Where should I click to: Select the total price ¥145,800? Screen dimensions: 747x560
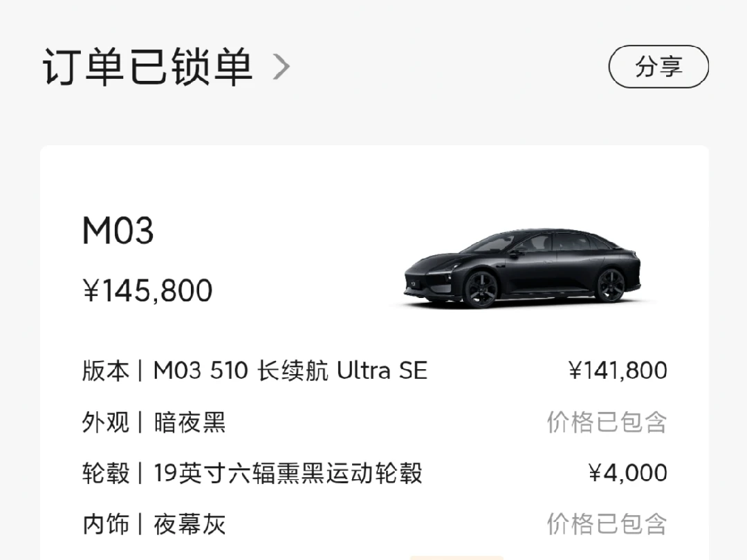coord(147,291)
